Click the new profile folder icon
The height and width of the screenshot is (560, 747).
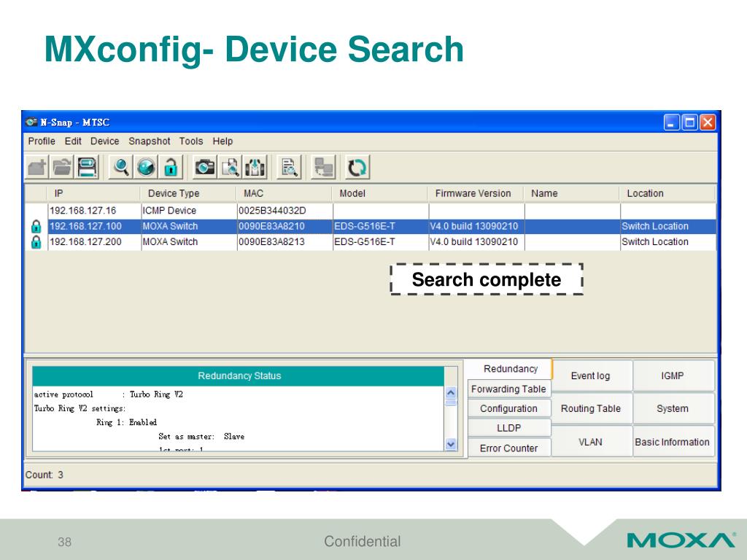[37, 167]
